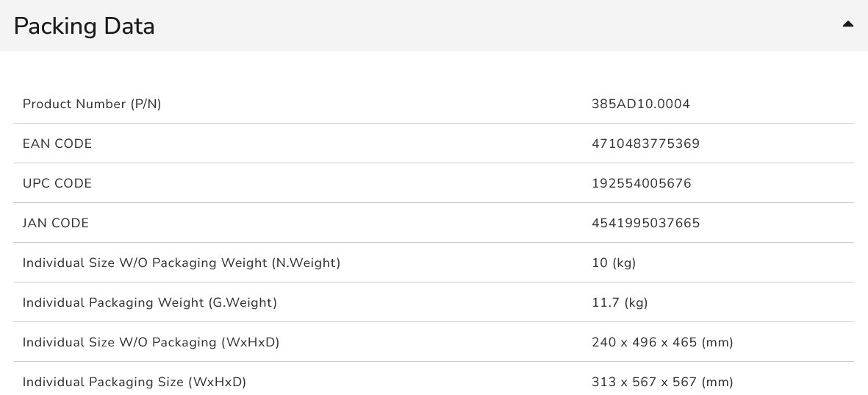The image size is (868, 395).
Task: Click the 10 (kg) net weight value
Action: (613, 263)
